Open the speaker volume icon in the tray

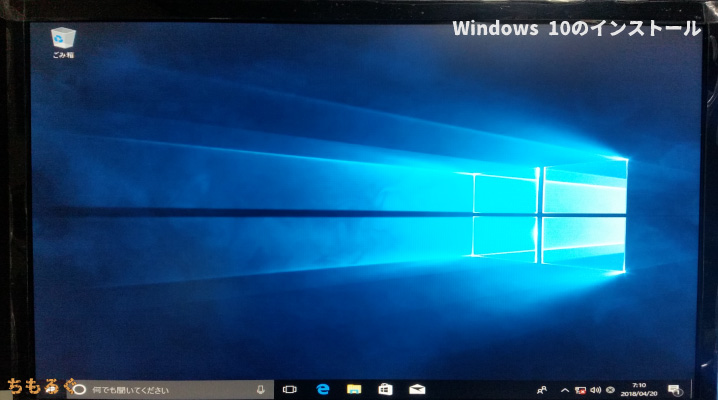click(x=595, y=390)
